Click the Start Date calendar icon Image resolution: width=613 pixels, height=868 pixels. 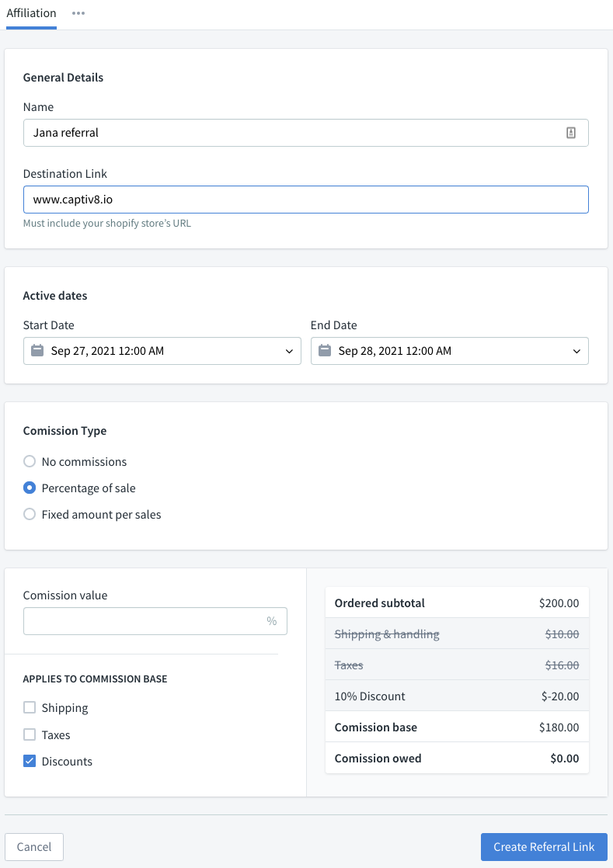tap(37, 351)
